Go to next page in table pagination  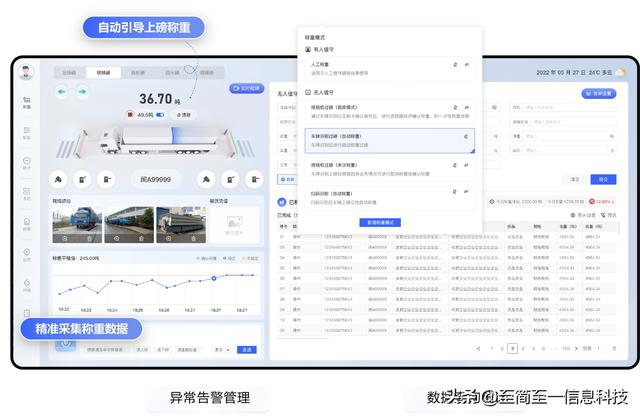click(x=576, y=348)
